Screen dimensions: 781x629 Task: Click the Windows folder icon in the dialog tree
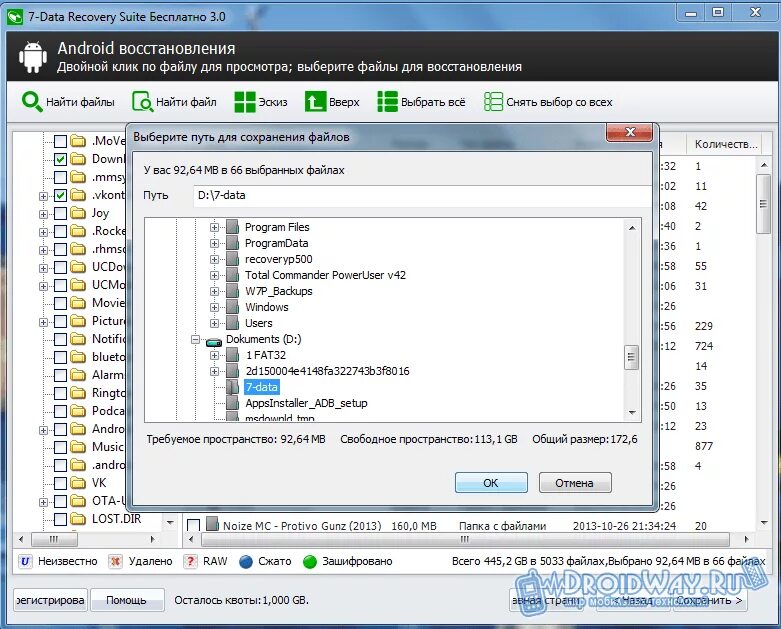click(x=232, y=307)
